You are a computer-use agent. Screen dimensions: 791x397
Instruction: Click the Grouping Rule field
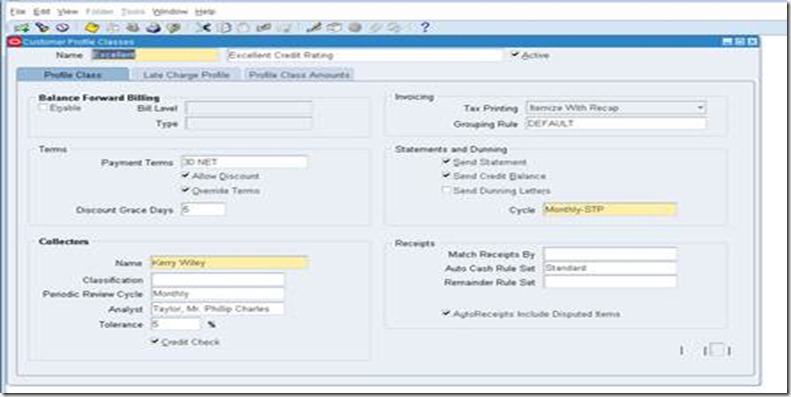pos(615,124)
